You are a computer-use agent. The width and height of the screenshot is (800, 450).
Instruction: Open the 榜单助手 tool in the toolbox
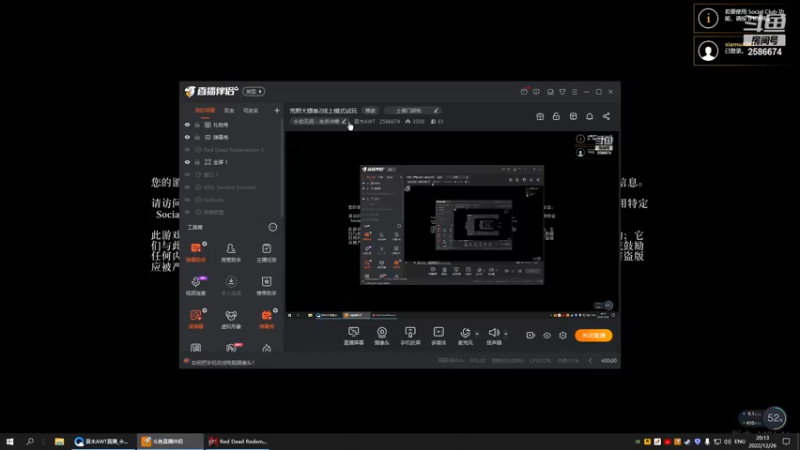tap(266, 286)
